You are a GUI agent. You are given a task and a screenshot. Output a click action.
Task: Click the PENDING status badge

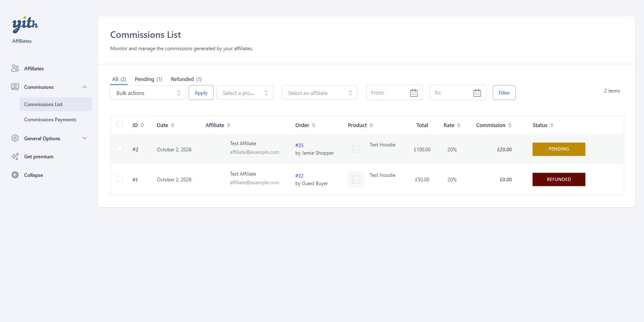(559, 149)
